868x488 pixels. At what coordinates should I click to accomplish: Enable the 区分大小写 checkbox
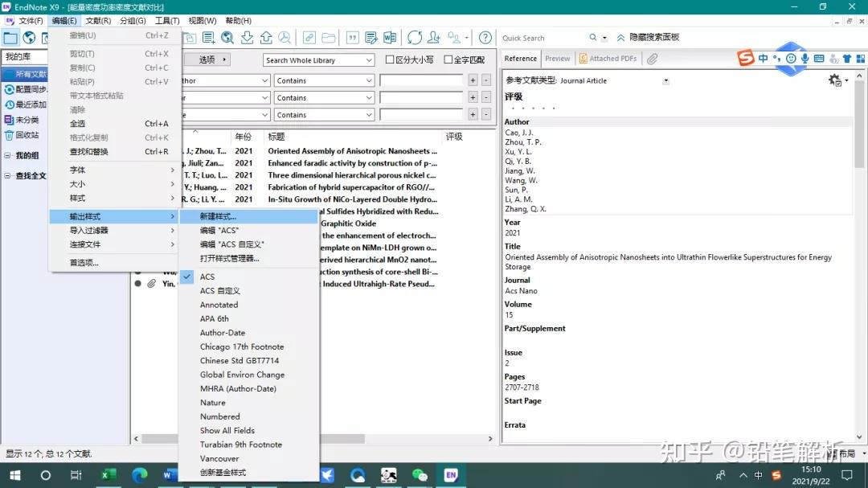coord(391,59)
